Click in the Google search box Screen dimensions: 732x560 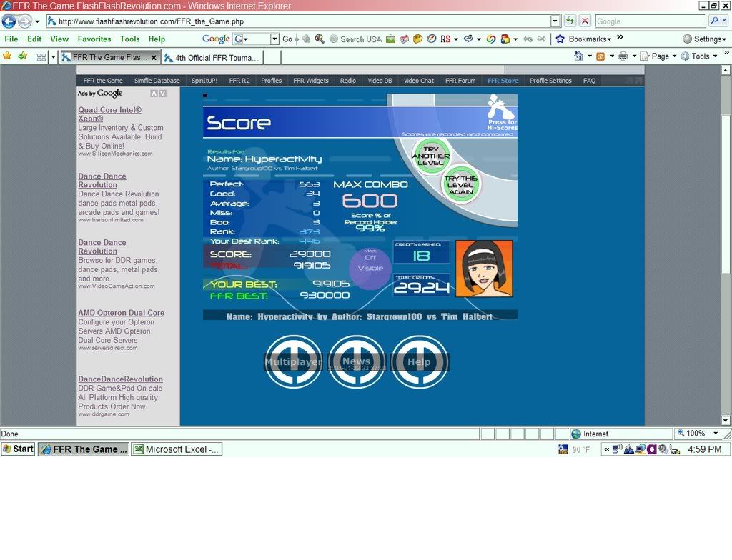pyautogui.click(x=649, y=21)
